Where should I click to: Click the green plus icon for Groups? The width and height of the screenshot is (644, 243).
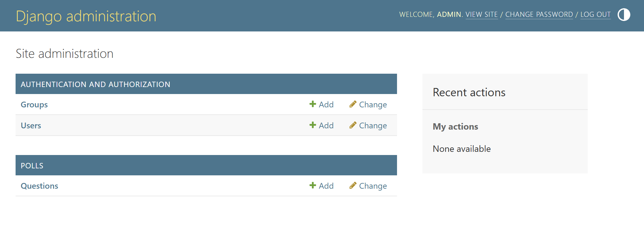tap(313, 104)
